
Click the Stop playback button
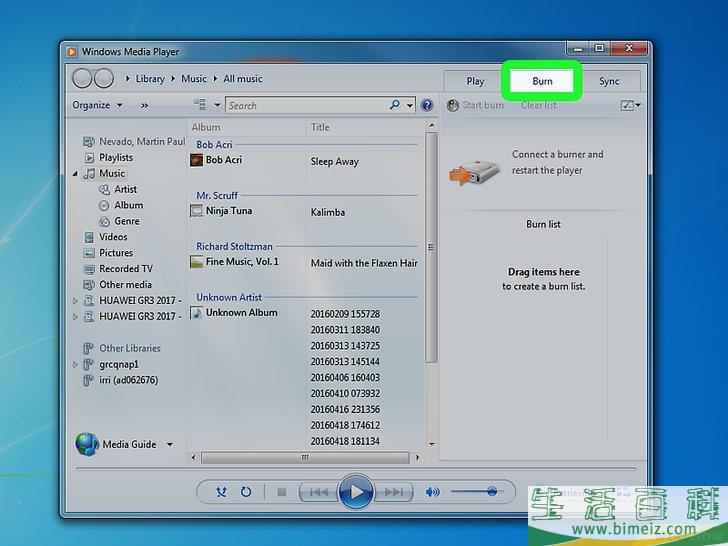pyautogui.click(x=281, y=492)
